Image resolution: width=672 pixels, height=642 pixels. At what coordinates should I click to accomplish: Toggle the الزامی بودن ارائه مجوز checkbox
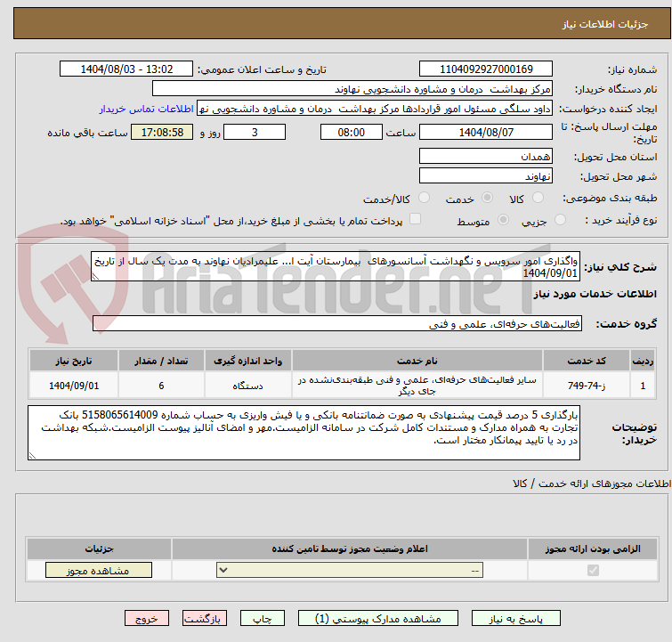point(594,571)
